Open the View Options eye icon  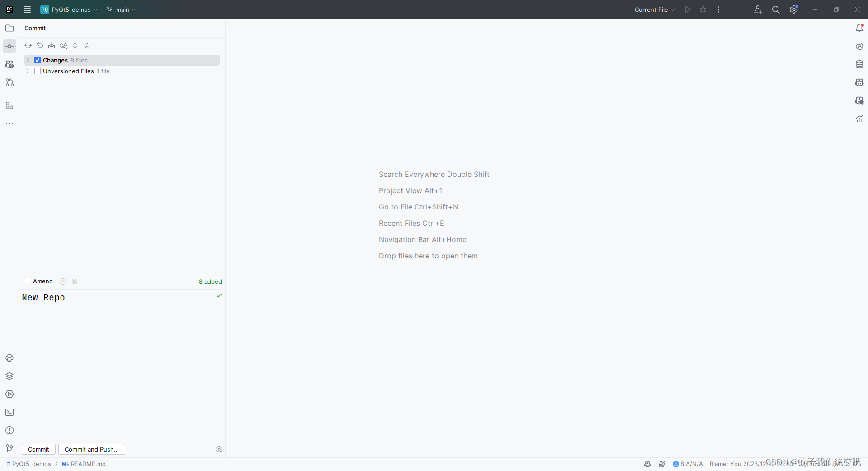(64, 45)
